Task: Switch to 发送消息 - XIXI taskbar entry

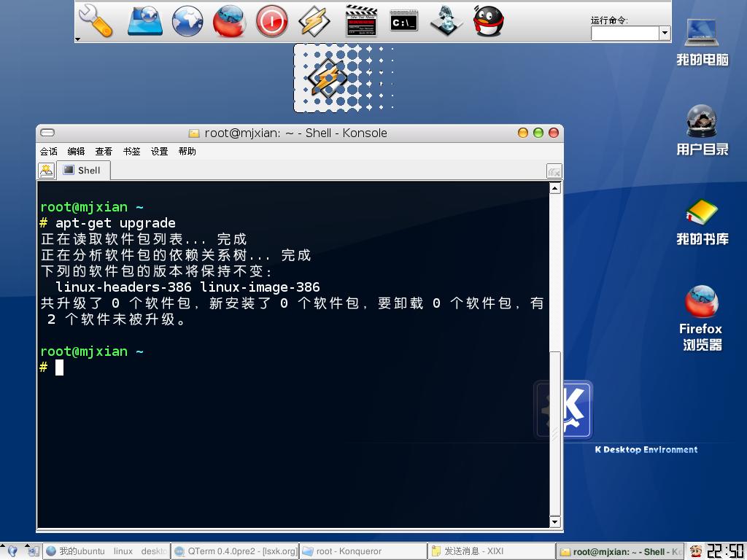Action: 491,551
